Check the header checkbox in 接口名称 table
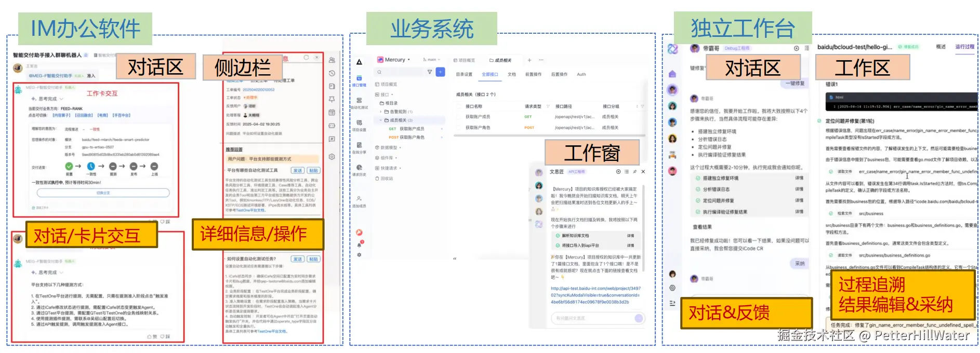The height and width of the screenshot is (353, 980). (459, 106)
